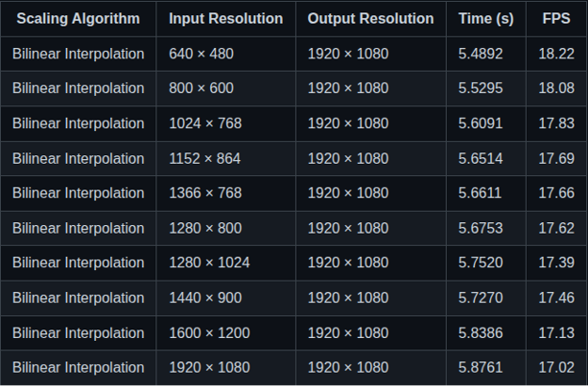Click the Input Resolution column header

tap(225, 19)
